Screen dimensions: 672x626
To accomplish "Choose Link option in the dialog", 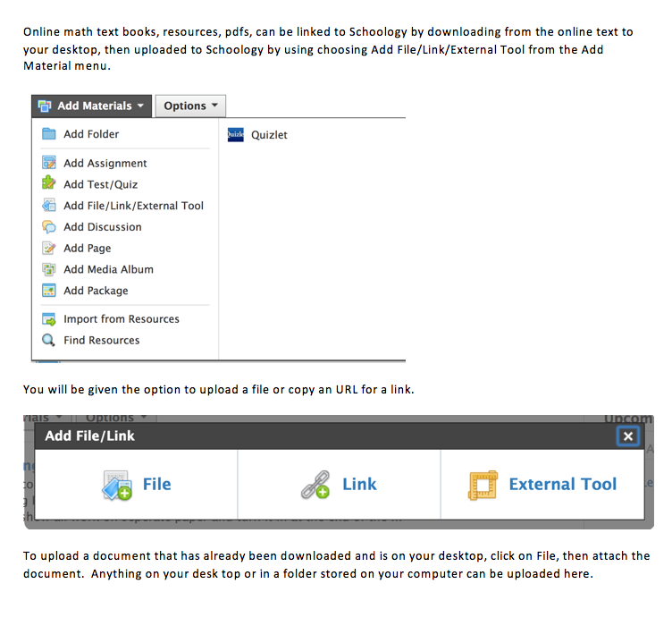I will pos(340,485).
